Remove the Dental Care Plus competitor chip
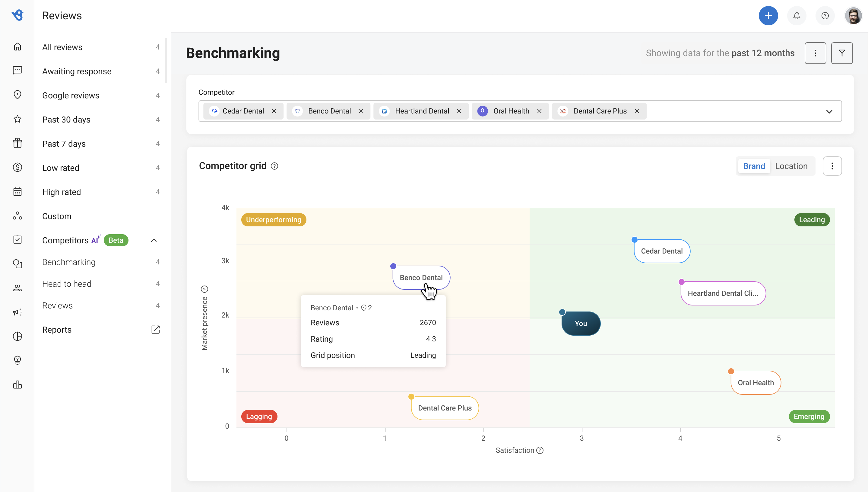Screen dimensions: 868x492 click(637, 111)
